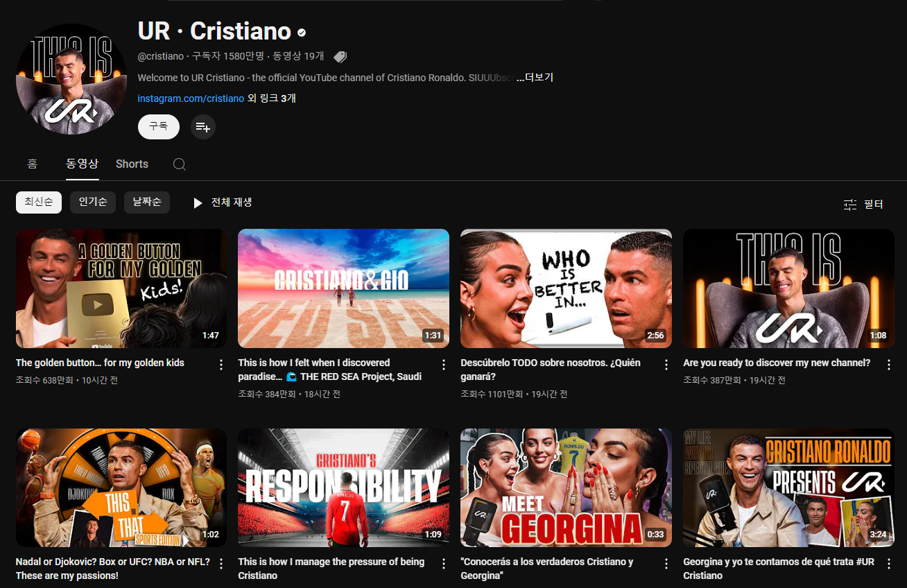Viewport: 907px width, 588px height.
Task: Expand the 외 링크 3개 links list
Action: (x=272, y=98)
